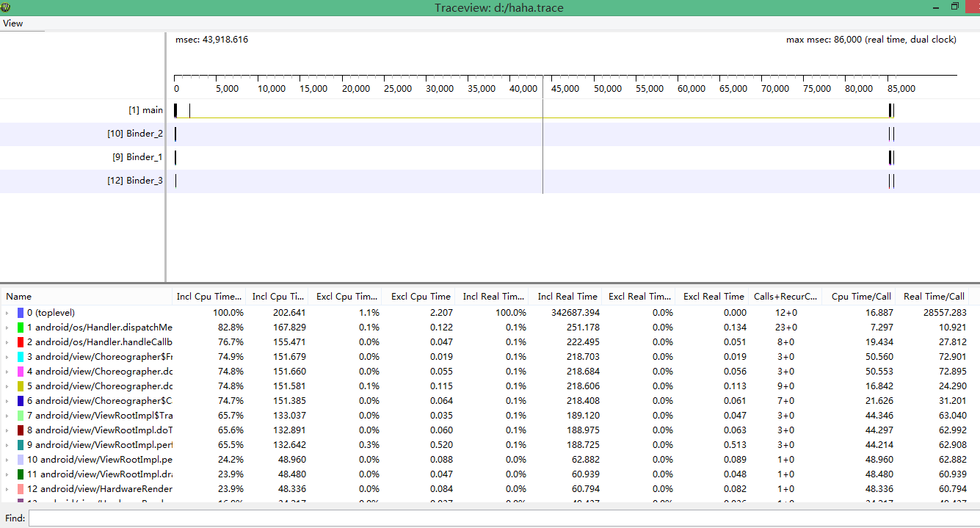Click the green color swatch of row 1
The image size is (980, 528).
pyautogui.click(x=21, y=328)
